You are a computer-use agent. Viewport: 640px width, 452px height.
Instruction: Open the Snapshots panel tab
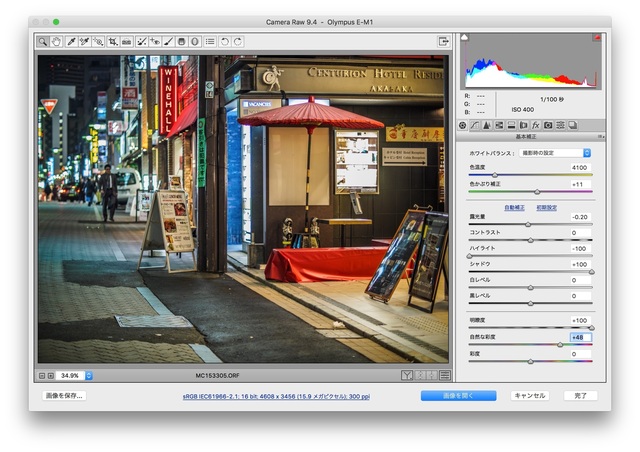[x=573, y=125]
